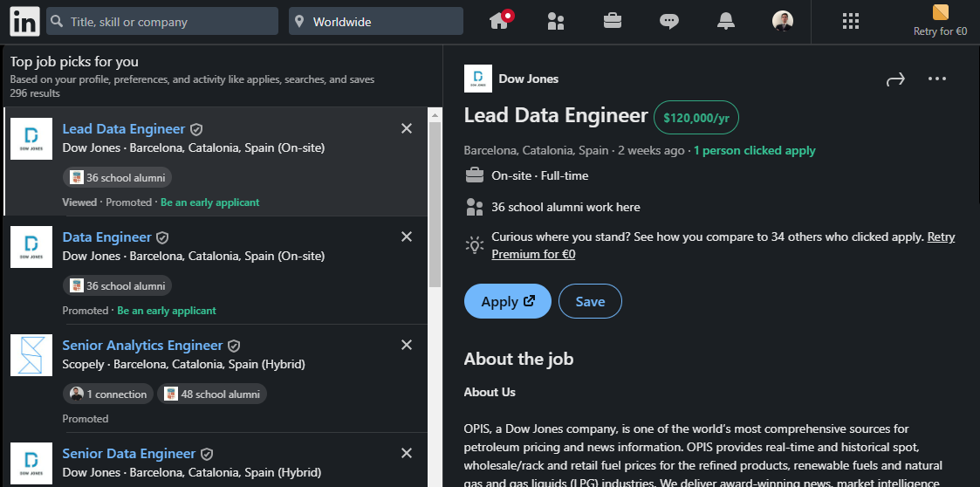Click the lightbulb insight icon

pyautogui.click(x=475, y=245)
